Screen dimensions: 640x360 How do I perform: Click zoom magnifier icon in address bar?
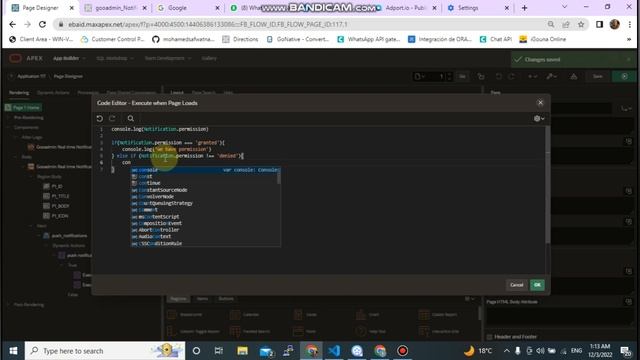coord(551,24)
